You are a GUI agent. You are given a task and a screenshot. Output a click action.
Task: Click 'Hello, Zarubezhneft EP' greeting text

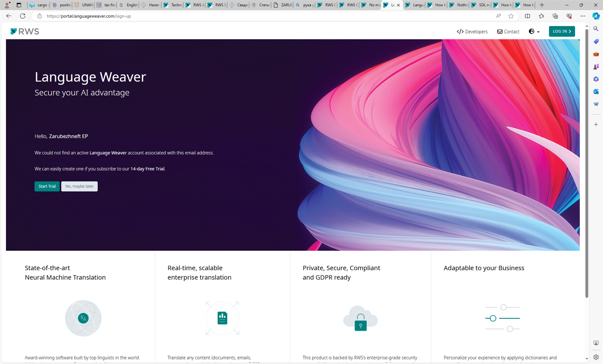point(61,136)
